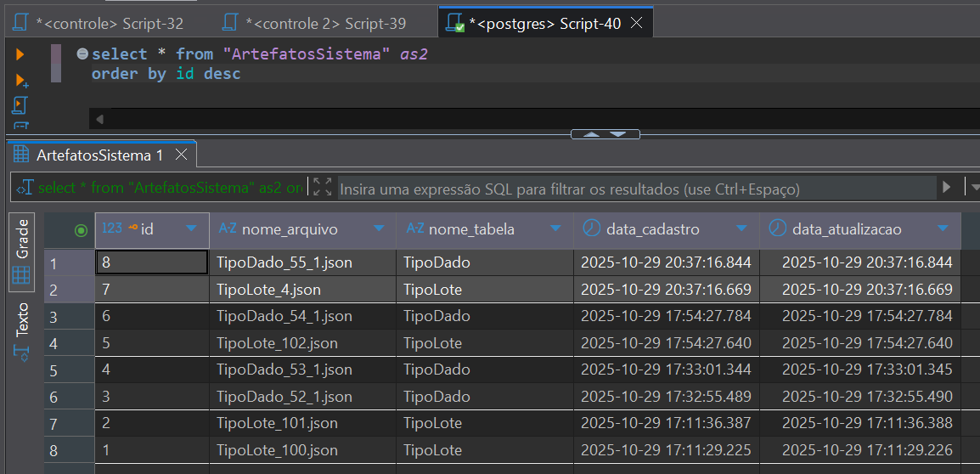980x474 pixels.
Task: Open the id column filter dropdown
Action: tap(191, 229)
